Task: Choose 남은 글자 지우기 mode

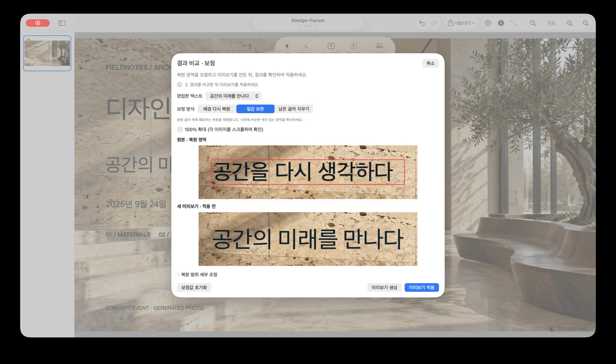Action: coord(294,109)
